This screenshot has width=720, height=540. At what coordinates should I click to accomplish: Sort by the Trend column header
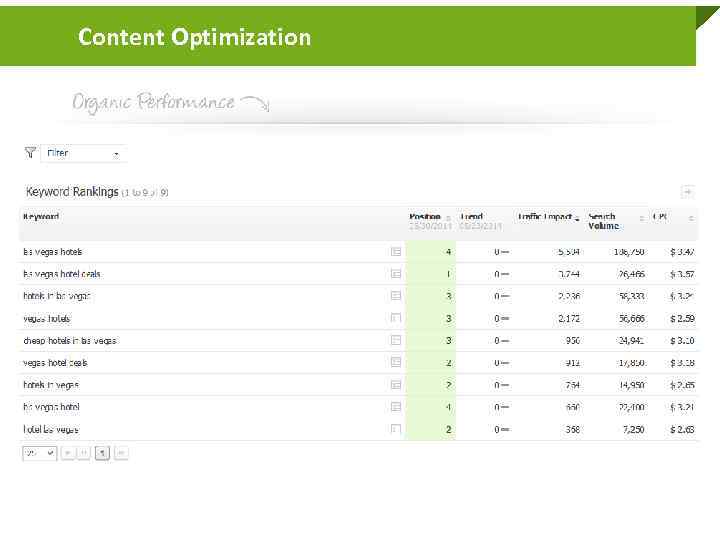[x=472, y=217]
